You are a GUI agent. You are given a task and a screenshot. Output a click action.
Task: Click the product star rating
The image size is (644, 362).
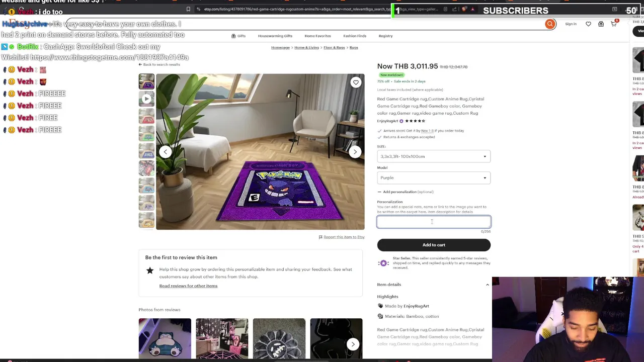(416, 121)
